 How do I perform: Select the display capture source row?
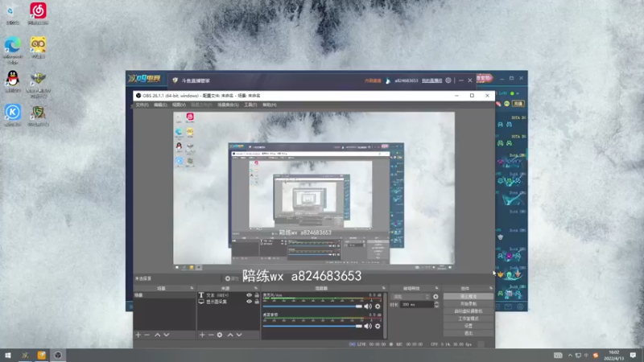coord(229,302)
